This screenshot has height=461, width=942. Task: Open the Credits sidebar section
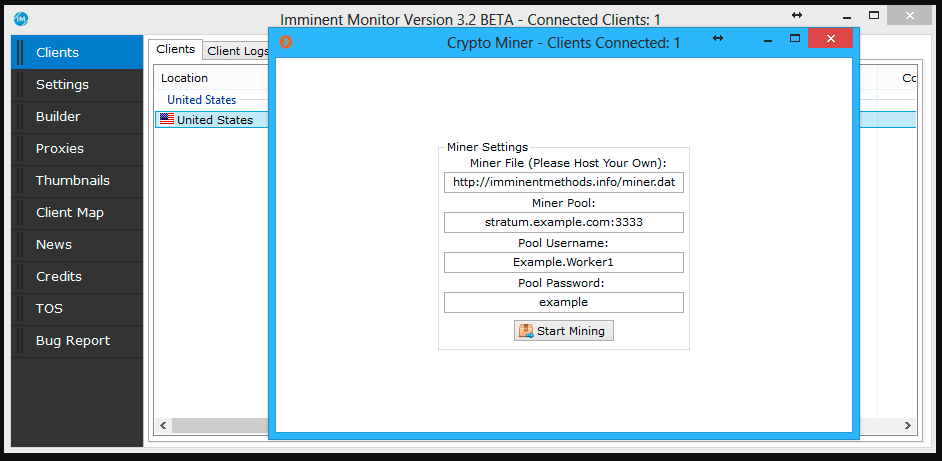(77, 276)
